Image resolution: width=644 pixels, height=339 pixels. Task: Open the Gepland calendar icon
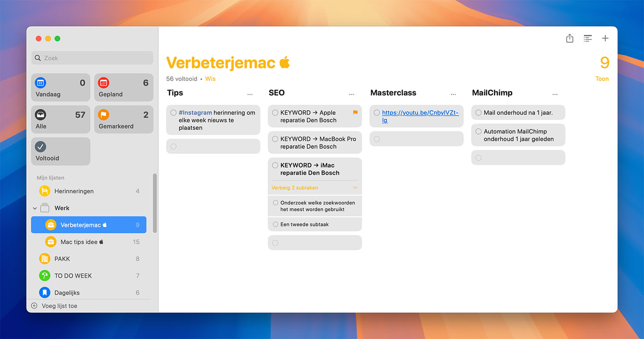[103, 83]
